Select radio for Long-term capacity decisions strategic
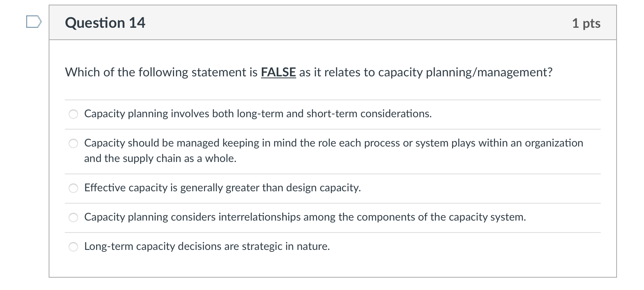The image size is (644, 290). coord(73,247)
